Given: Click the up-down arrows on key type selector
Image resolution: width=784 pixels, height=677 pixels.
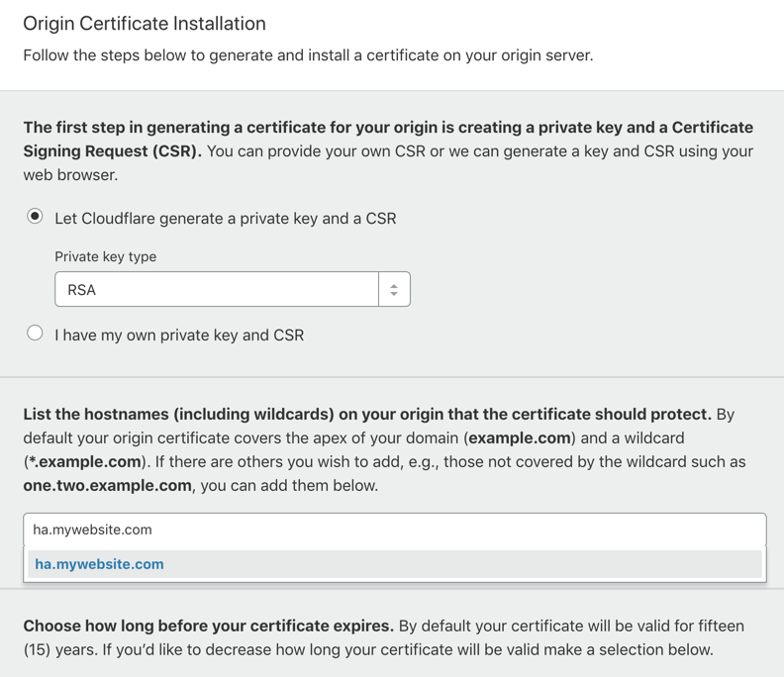Looking at the screenshot, I should click(394, 289).
